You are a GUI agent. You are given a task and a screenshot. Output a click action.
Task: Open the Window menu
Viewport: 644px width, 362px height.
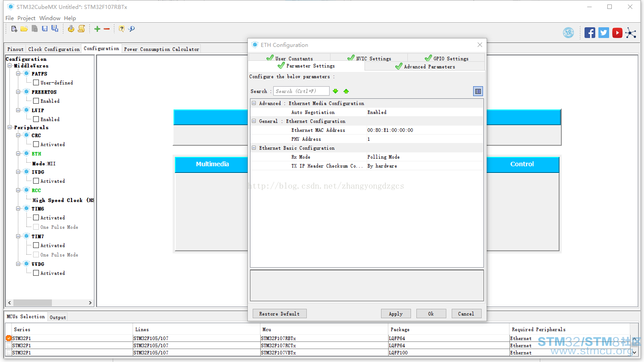point(50,18)
